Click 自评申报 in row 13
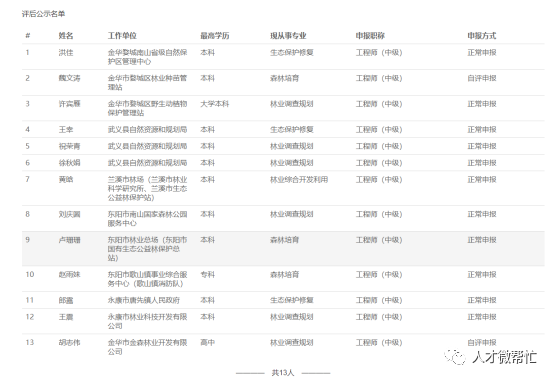The width and height of the screenshot is (554, 381). [x=482, y=342]
